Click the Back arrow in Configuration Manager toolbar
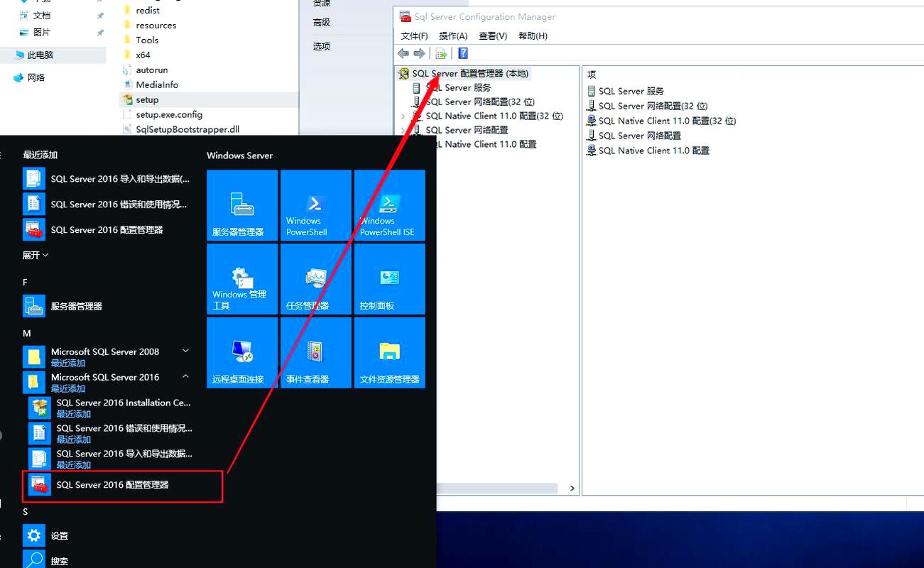Viewport: 924px width, 568px height. [403, 53]
